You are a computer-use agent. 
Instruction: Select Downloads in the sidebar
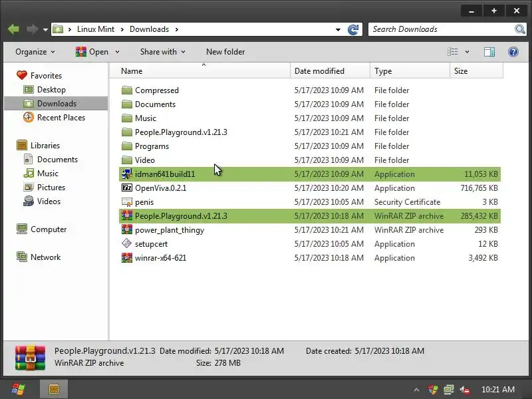[x=56, y=104]
